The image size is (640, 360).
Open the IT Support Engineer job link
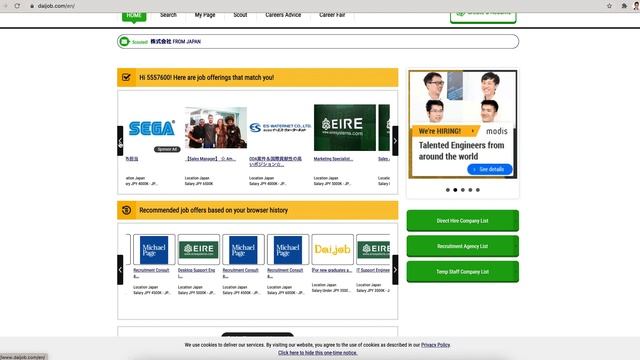373,270
